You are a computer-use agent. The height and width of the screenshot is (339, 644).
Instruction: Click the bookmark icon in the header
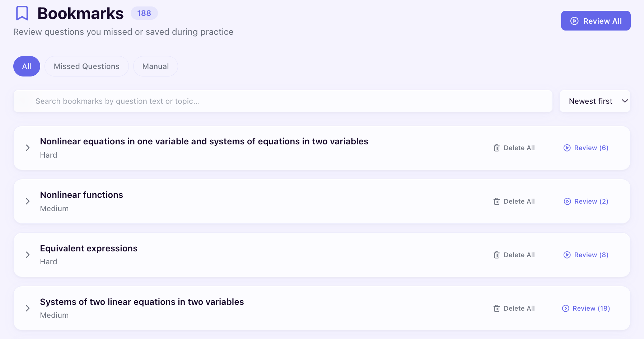pyautogui.click(x=22, y=13)
